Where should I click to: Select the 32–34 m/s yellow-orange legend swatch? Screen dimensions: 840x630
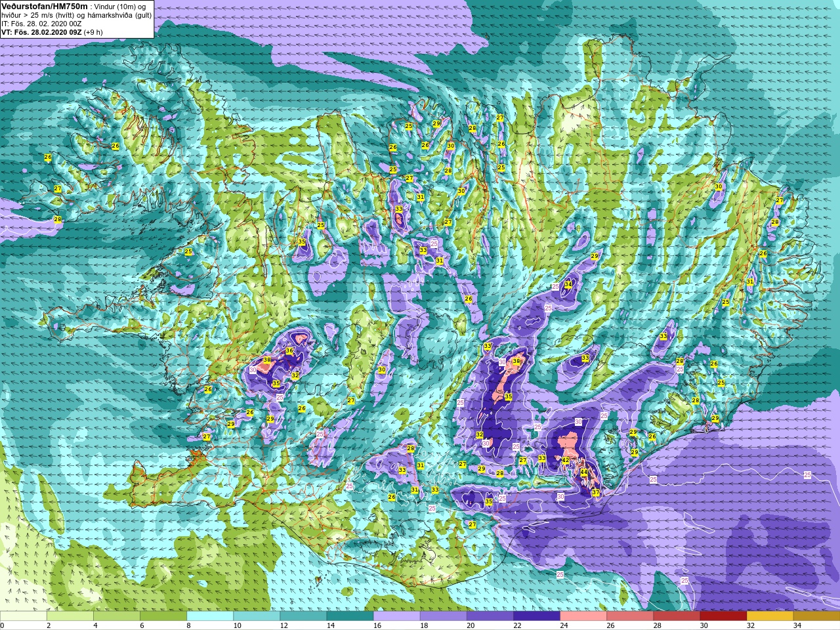pos(769,616)
